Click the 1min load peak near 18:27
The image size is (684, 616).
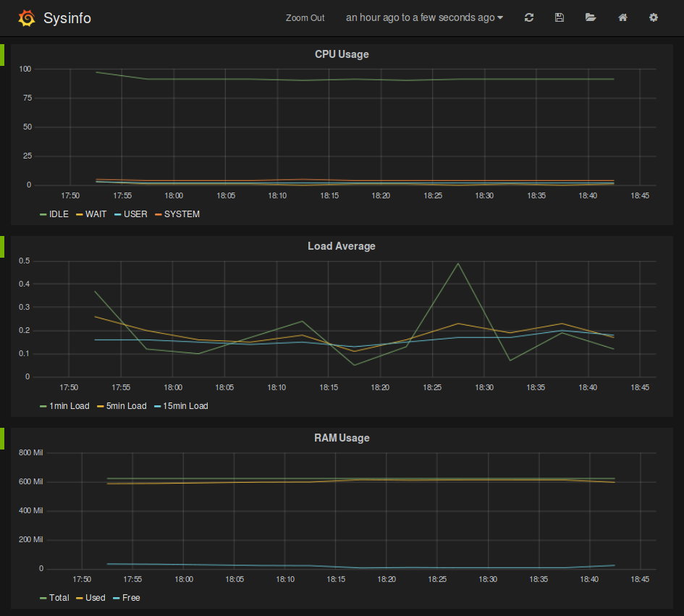(458, 263)
